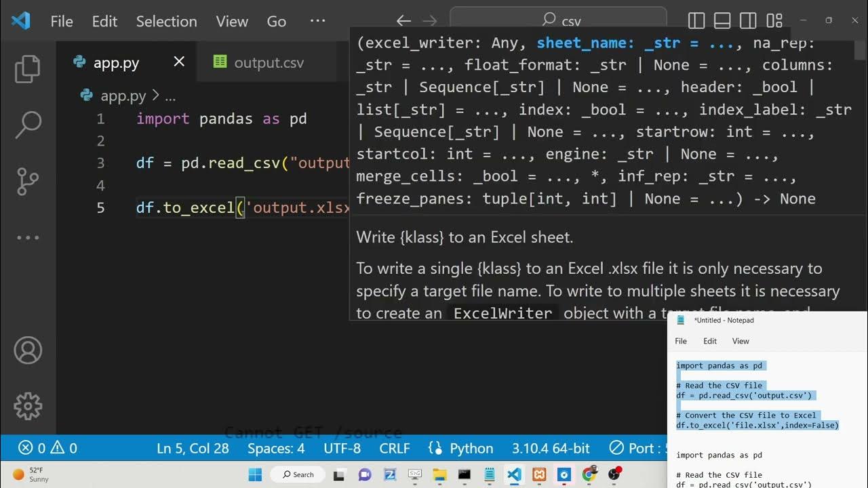Toggle the secondary side bar visibility
868x488 pixels.
pyautogui.click(x=748, y=21)
